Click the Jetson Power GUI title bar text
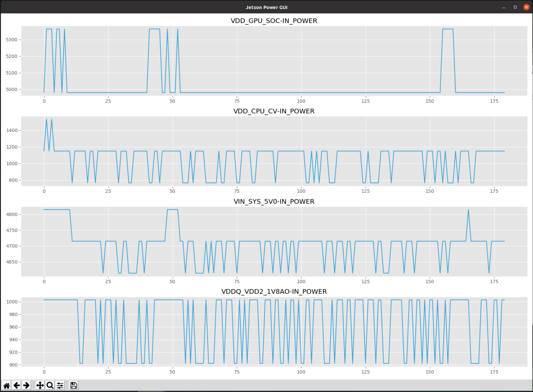 coord(266,7)
